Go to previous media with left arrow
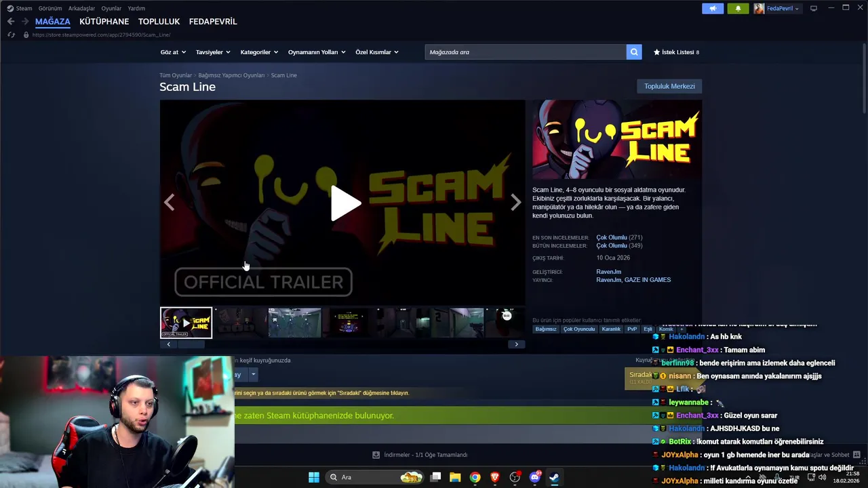The height and width of the screenshot is (488, 868). 169,202
